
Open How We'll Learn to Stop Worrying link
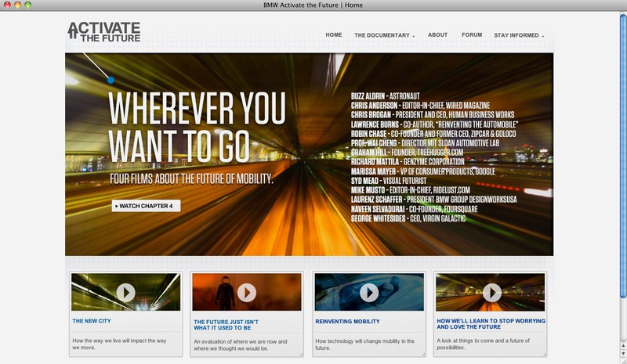coord(491,323)
